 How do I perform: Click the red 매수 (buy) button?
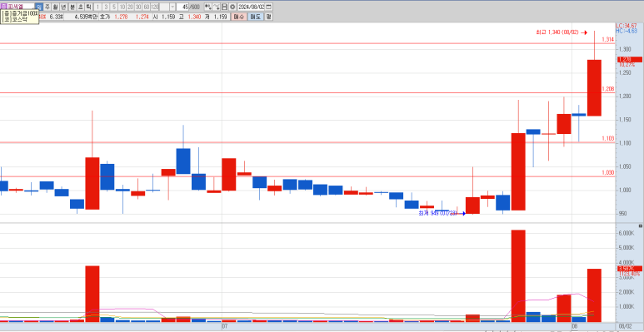(x=238, y=17)
